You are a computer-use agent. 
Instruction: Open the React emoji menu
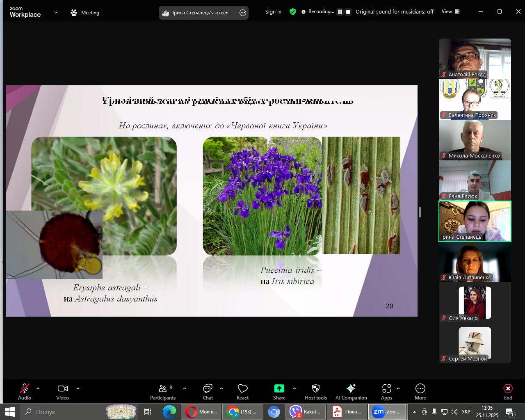[x=242, y=391]
